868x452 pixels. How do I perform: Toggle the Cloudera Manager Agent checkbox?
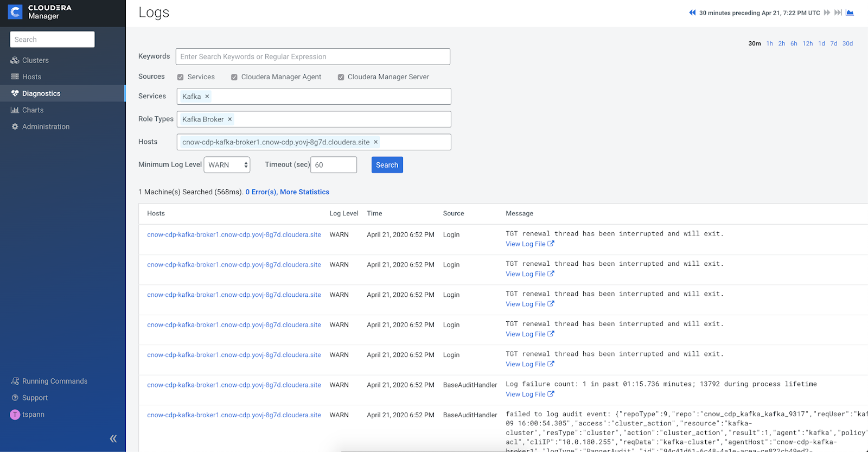coord(234,77)
